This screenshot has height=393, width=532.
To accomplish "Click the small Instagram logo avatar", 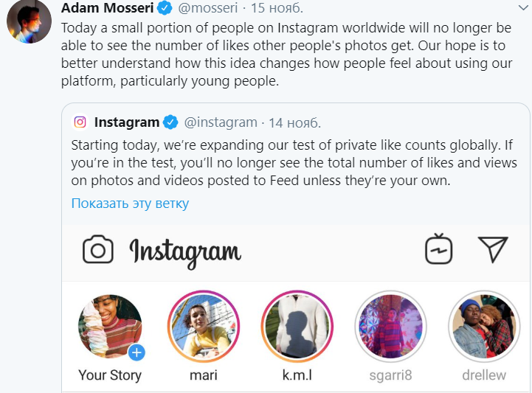I will pyautogui.click(x=80, y=122).
